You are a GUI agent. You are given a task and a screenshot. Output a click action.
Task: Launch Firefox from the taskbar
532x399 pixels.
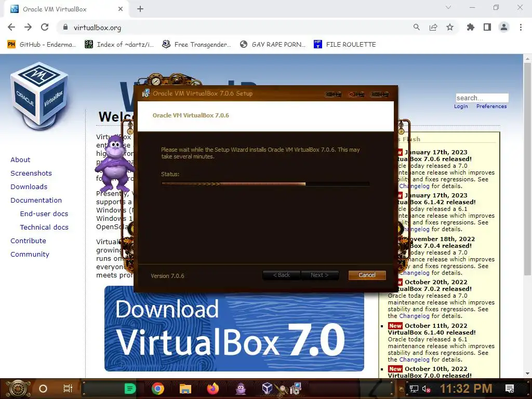click(x=213, y=389)
